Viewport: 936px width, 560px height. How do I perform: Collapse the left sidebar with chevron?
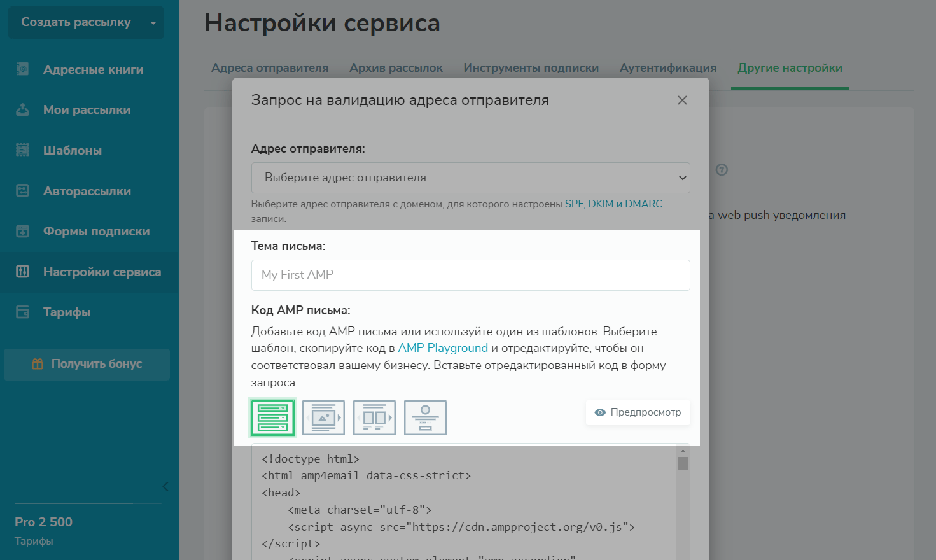(165, 487)
